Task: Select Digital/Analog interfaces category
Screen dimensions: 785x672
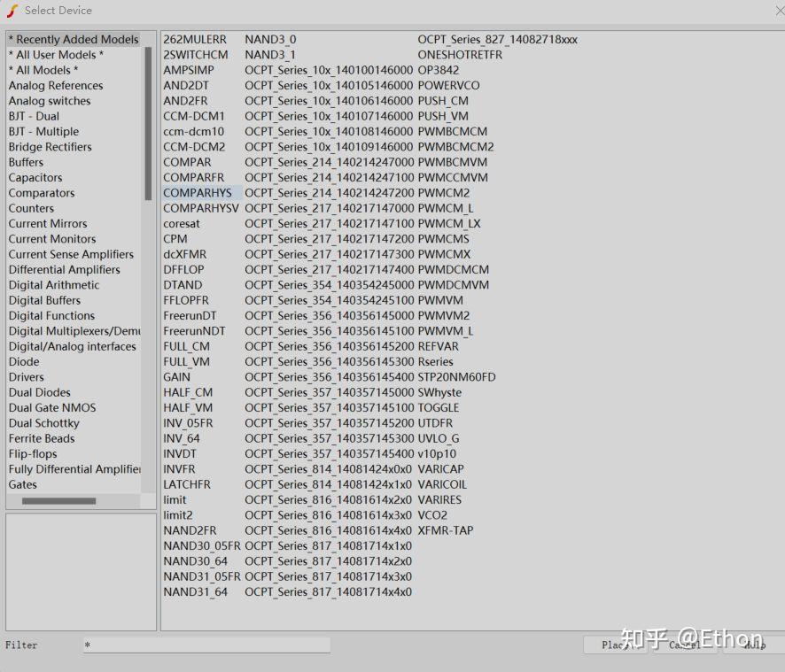Action: click(x=72, y=346)
